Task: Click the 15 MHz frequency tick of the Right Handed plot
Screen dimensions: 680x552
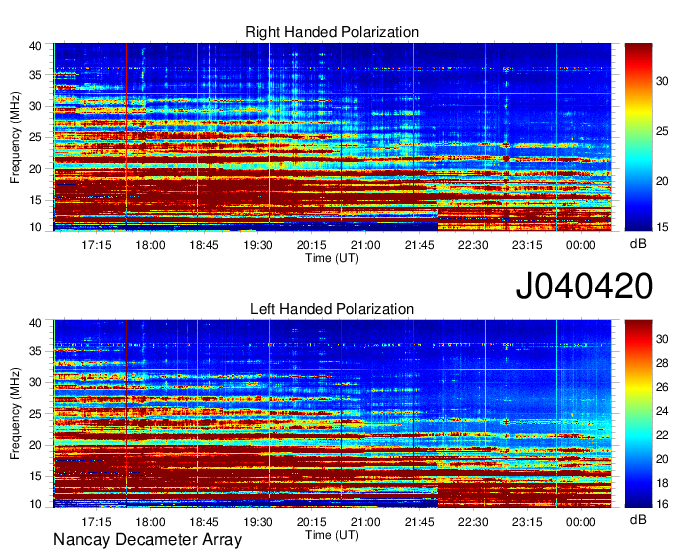Action: click(36, 200)
